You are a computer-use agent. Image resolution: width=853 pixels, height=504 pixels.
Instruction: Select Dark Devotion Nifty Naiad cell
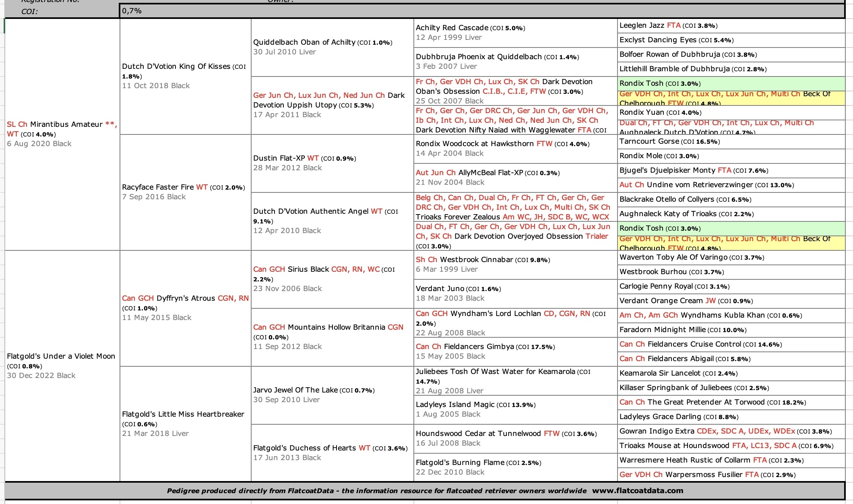pos(516,120)
